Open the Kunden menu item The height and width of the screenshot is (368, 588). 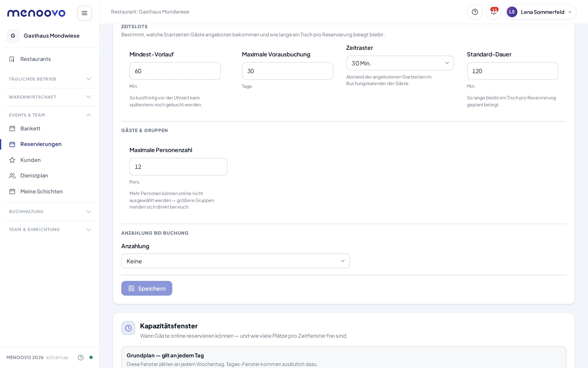50,160
